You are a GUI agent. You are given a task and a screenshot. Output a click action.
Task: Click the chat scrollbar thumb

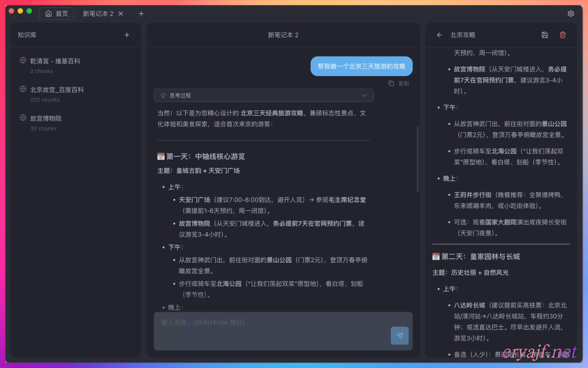pyautogui.click(x=418, y=159)
